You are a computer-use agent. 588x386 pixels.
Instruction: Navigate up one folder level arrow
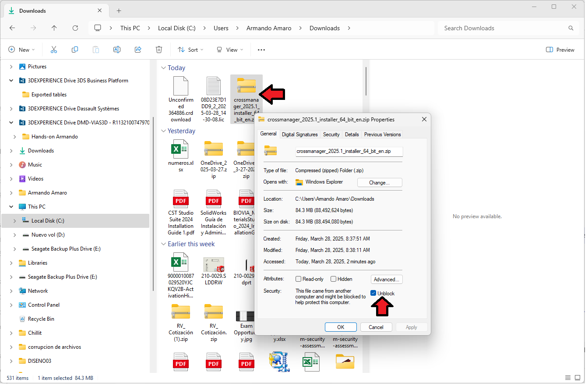point(54,28)
